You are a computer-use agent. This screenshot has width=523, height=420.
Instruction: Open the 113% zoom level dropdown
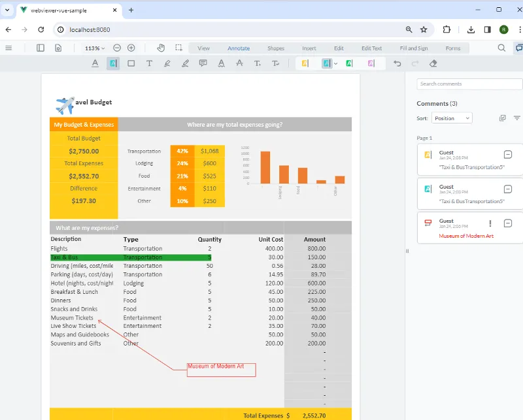pyautogui.click(x=95, y=48)
